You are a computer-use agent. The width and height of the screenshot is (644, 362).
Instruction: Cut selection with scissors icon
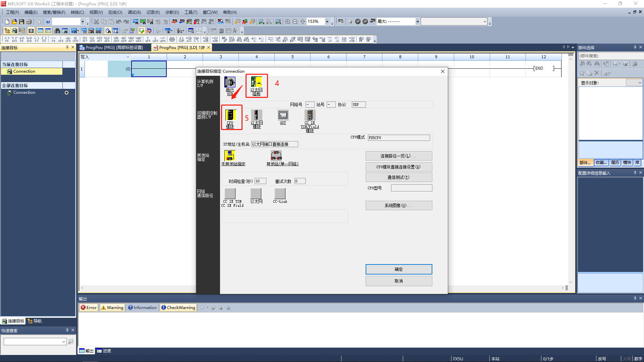pyautogui.click(x=96, y=21)
